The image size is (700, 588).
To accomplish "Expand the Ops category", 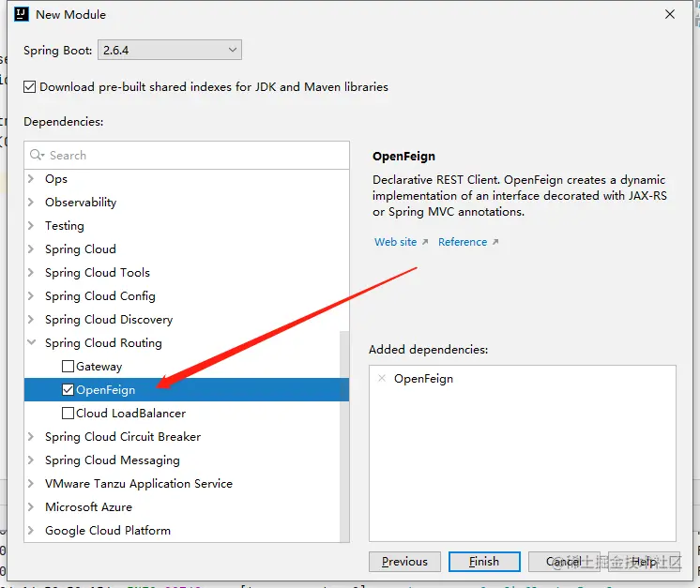I will click(x=31, y=178).
